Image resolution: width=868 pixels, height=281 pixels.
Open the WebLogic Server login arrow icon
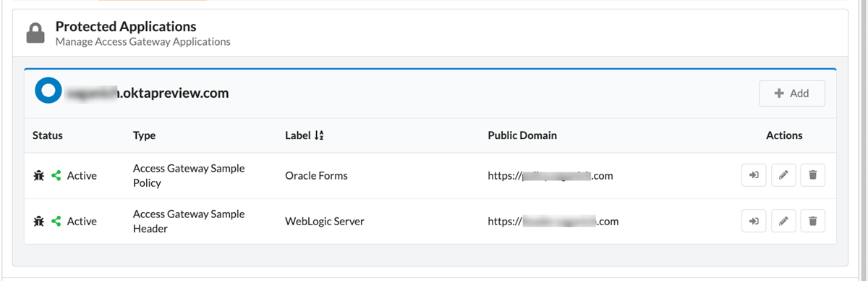(753, 222)
